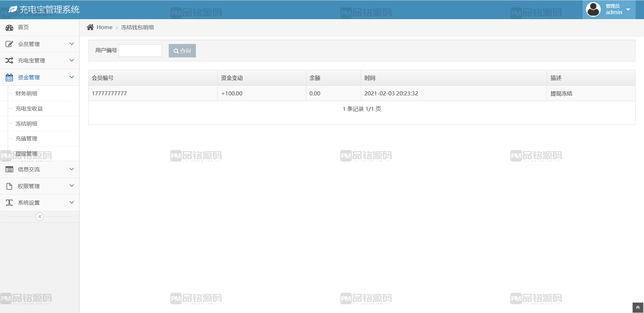
Task: Click member number 17777777777 cell
Action: coord(153,93)
